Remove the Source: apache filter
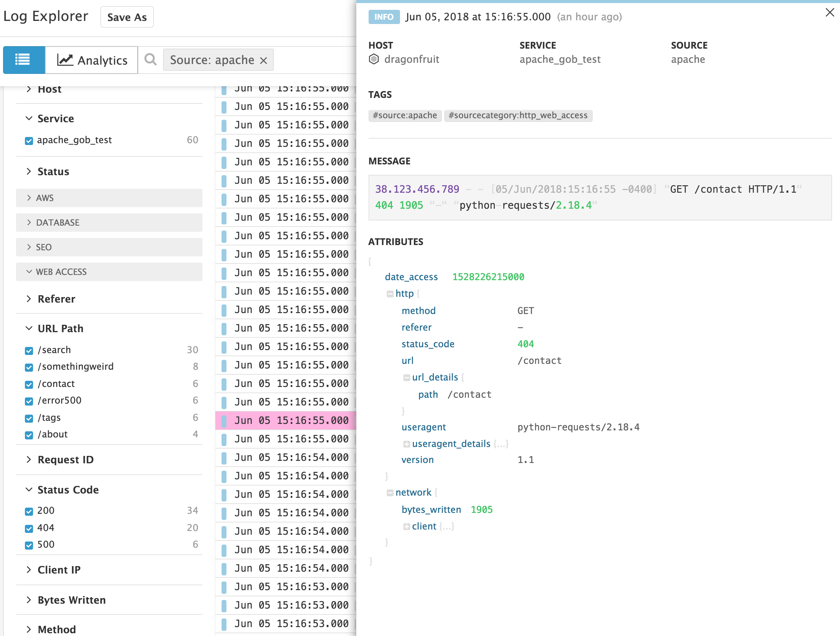840x636 pixels. click(x=264, y=60)
